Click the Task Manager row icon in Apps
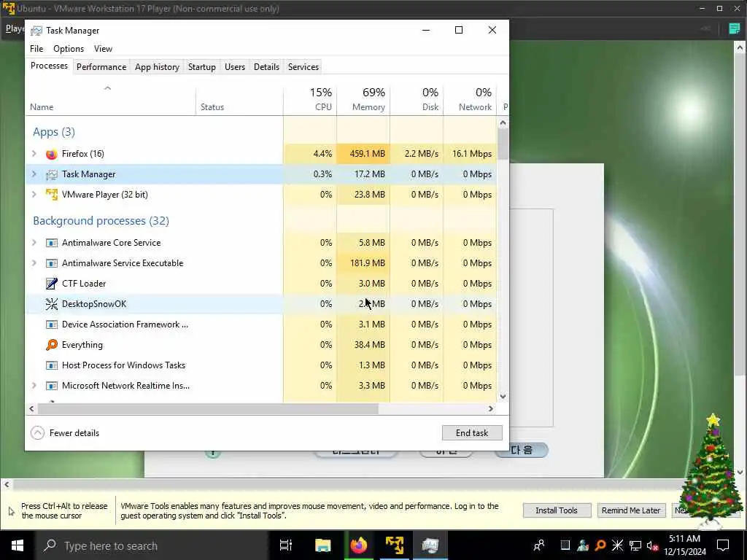 [x=52, y=175]
